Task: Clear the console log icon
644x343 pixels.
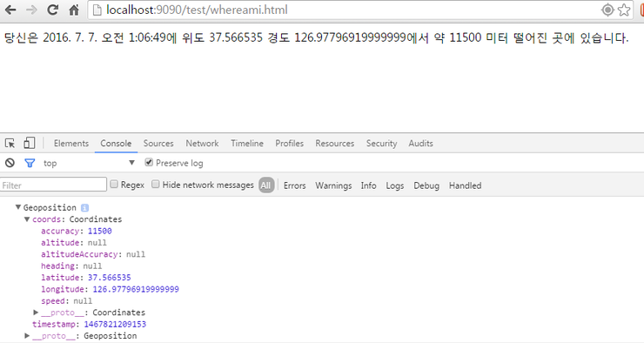Action: click(x=10, y=163)
